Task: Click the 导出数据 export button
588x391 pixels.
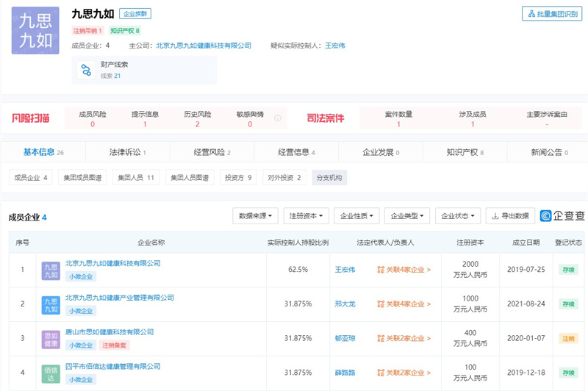Action: tap(510, 216)
